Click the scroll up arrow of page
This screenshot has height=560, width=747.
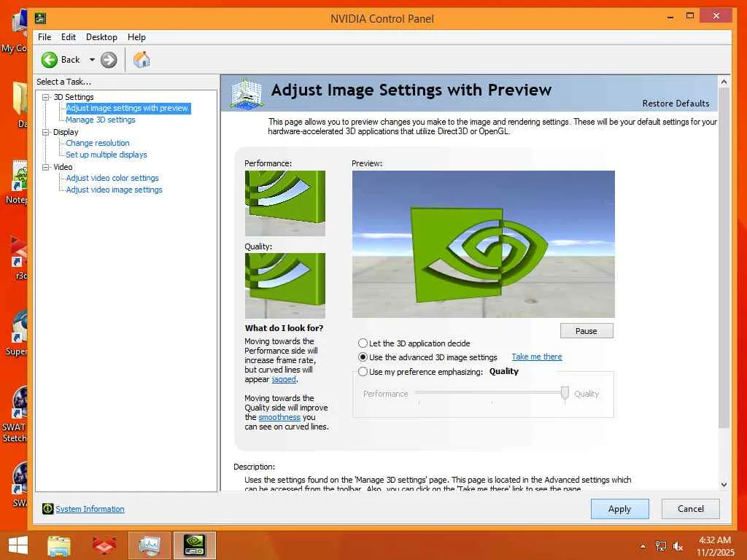724,82
